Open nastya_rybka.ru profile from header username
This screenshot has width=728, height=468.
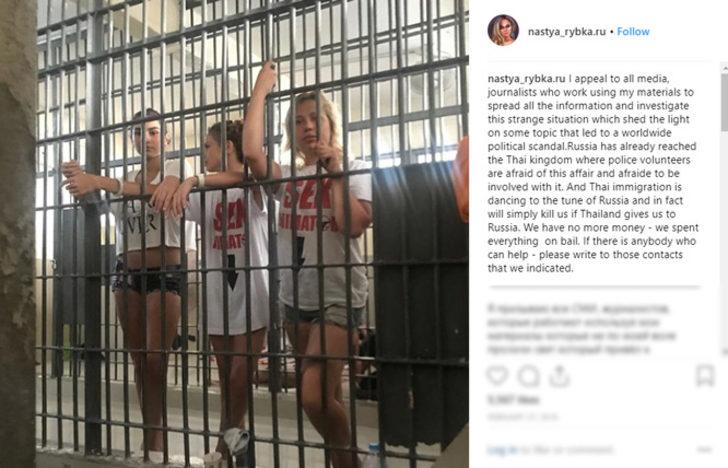[566, 32]
